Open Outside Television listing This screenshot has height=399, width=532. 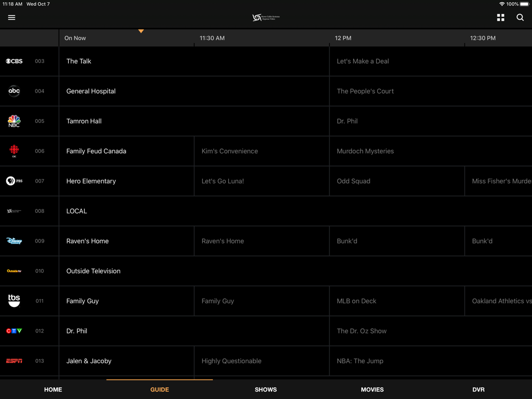coord(295,271)
